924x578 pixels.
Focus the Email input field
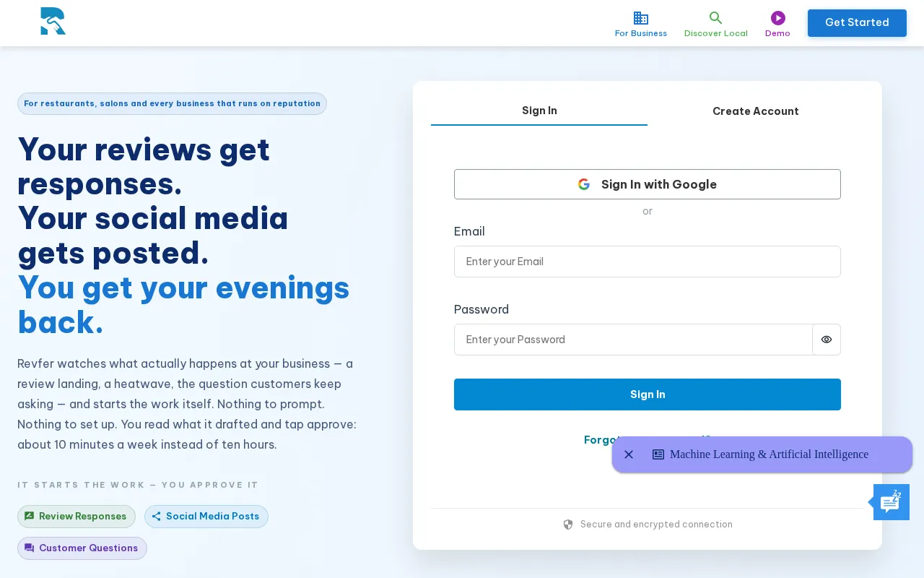[x=648, y=262]
